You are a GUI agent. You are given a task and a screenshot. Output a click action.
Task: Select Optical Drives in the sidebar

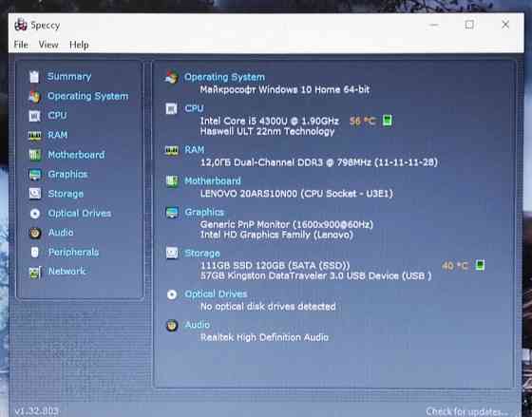point(80,214)
